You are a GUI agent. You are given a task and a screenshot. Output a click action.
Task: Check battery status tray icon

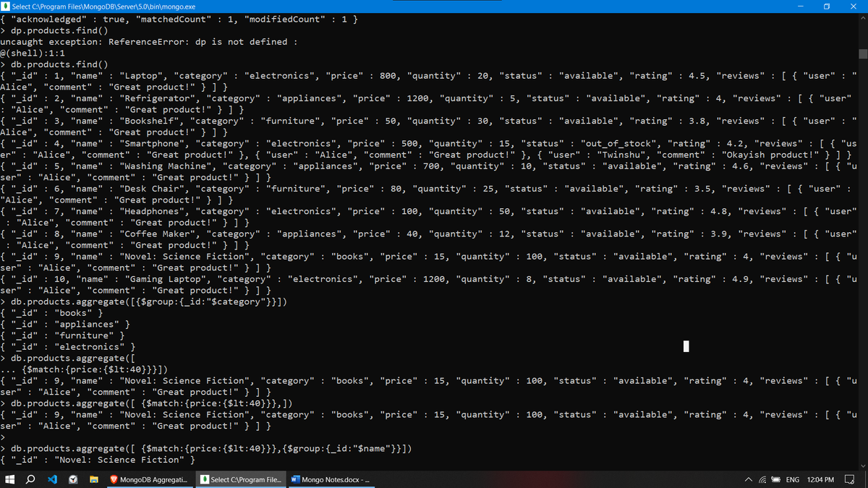pos(775,479)
